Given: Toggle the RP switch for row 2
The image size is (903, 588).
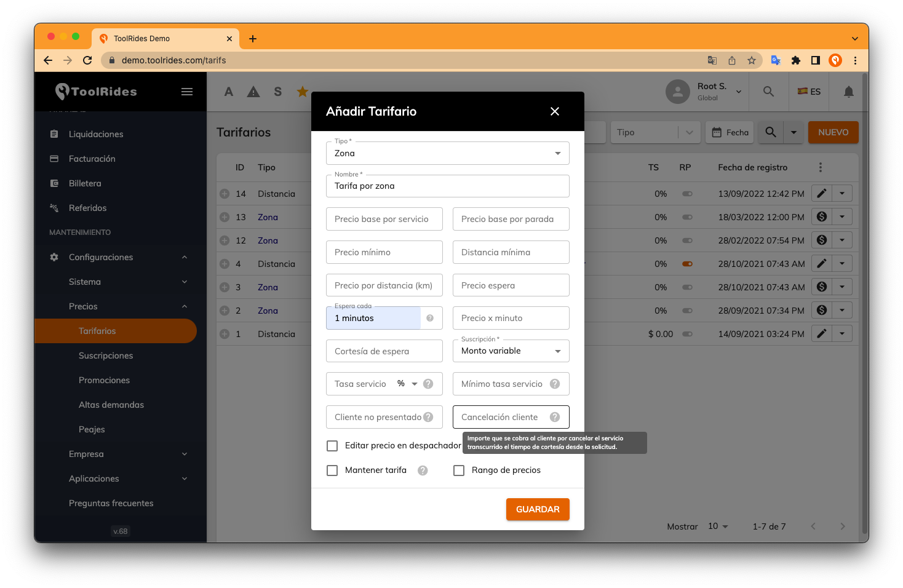Looking at the screenshot, I should coord(687,311).
